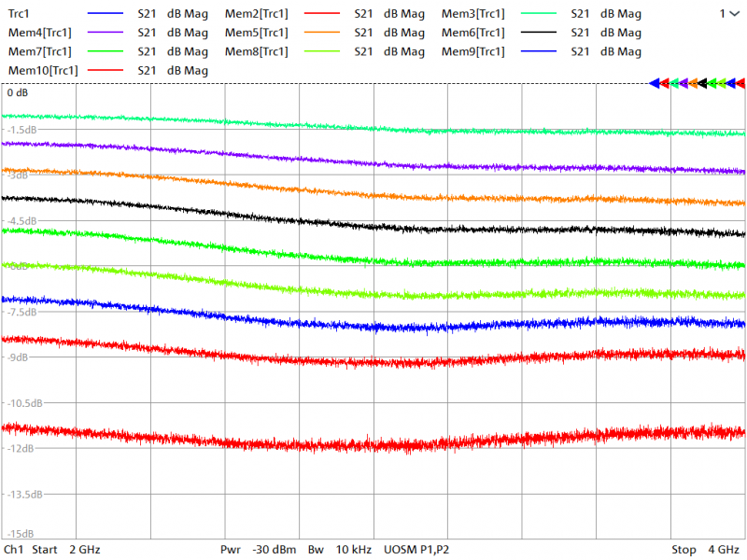Click the S21 parameter of Trc1
747x560 pixels.
tap(147, 14)
